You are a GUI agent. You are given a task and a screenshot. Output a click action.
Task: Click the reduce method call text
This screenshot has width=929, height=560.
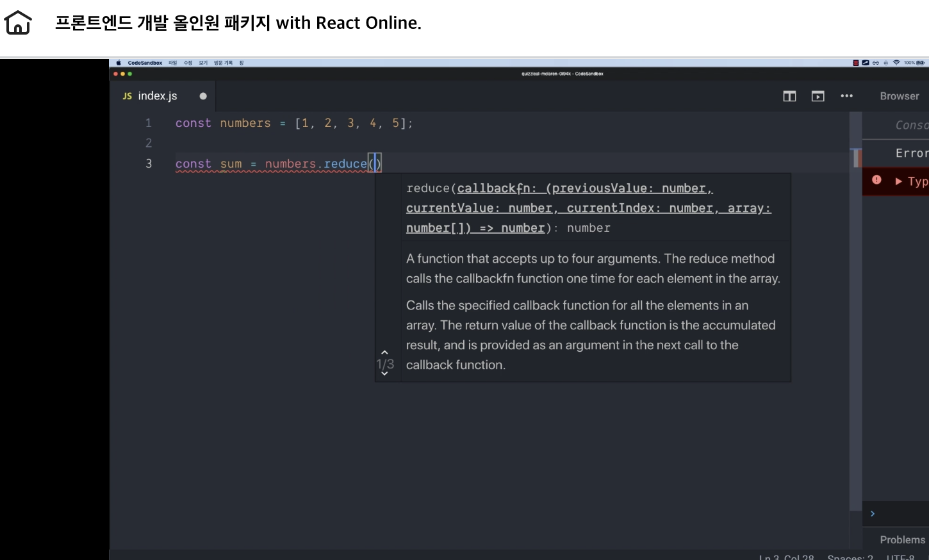(x=345, y=163)
